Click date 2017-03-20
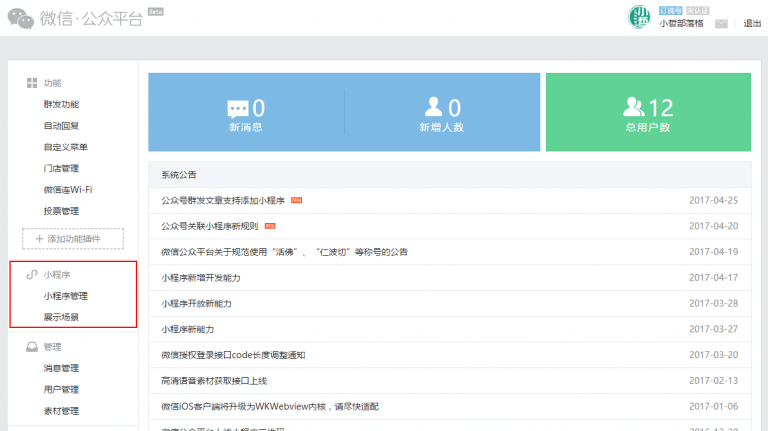The width and height of the screenshot is (768, 431). [713, 355]
